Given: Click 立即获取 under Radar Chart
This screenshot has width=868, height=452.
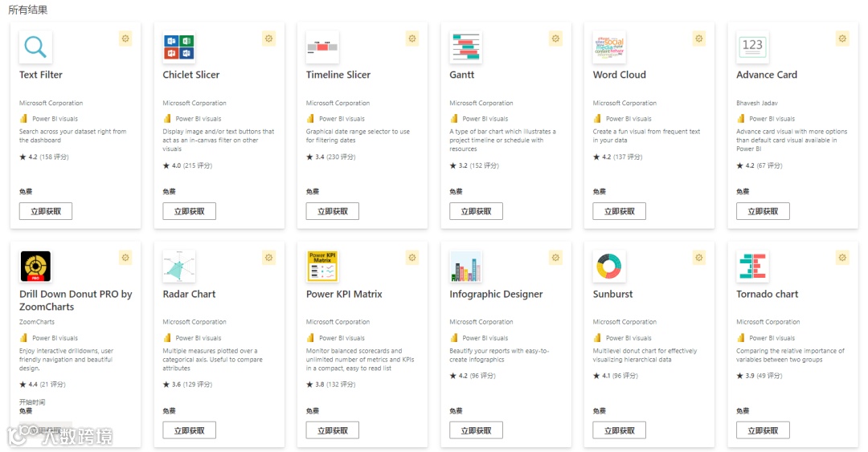Looking at the screenshot, I should click(x=190, y=430).
